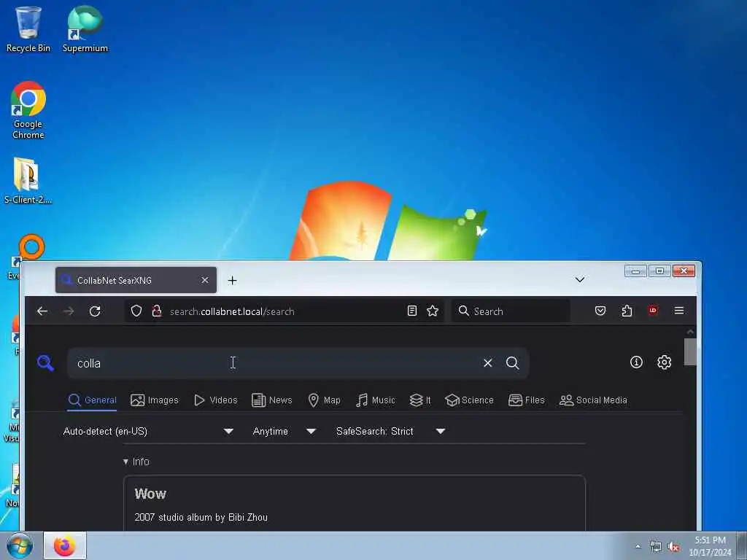The image size is (747, 560).
Task: Open the Windows Start button
Action: 20,545
